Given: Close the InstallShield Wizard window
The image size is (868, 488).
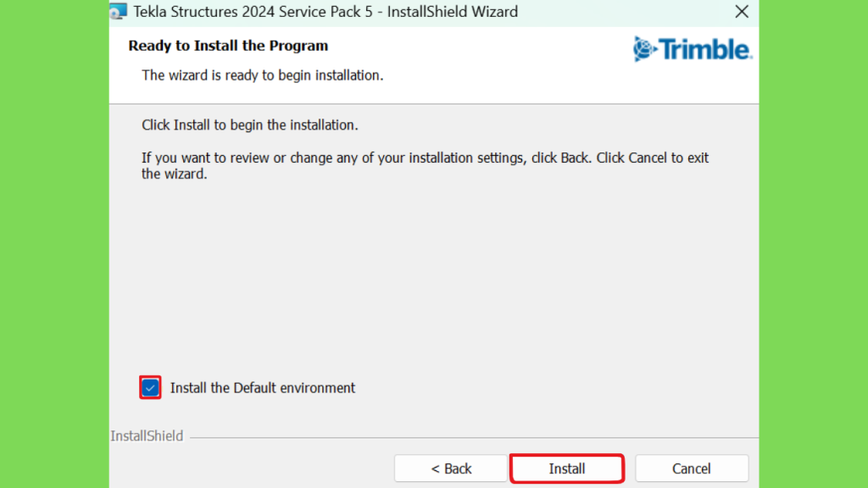Looking at the screenshot, I should [742, 12].
